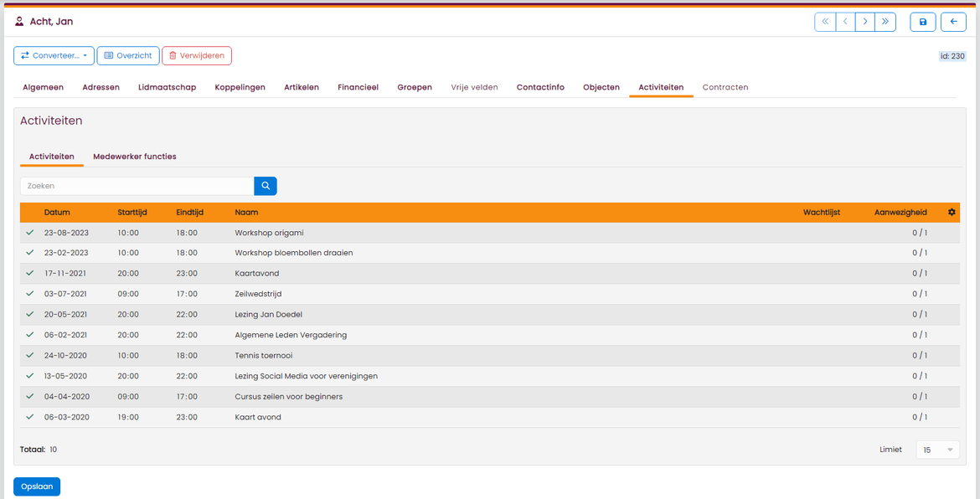980x499 pixels.
Task: Select the Medewerker functies sub-tab
Action: click(x=134, y=157)
